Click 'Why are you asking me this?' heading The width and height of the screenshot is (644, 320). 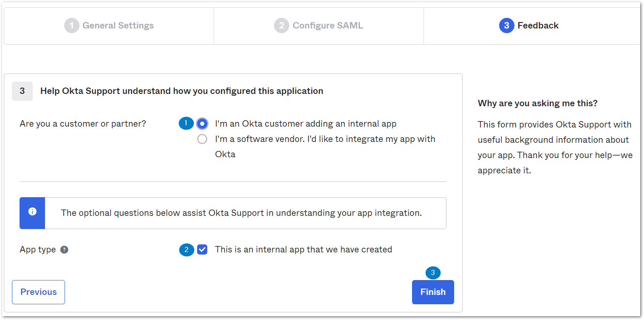coord(537,103)
